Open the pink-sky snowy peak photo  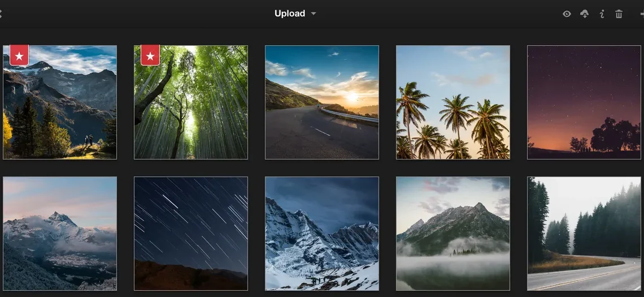60,234
